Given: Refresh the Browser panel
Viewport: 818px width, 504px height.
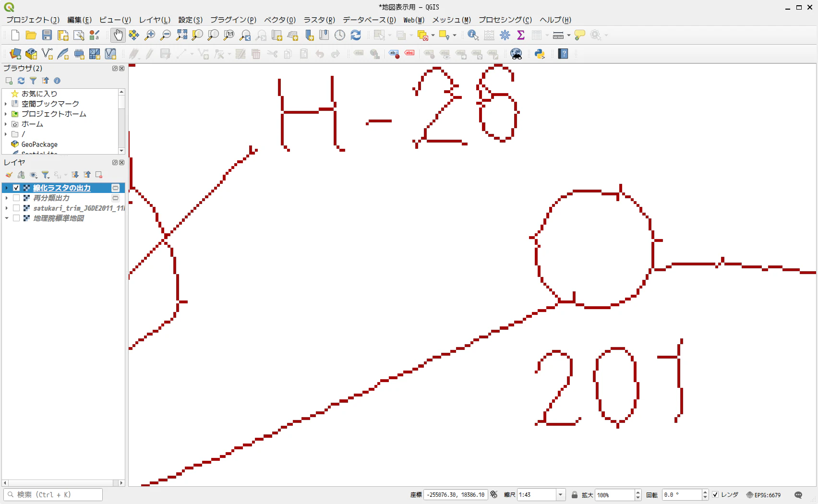Looking at the screenshot, I should [x=21, y=81].
